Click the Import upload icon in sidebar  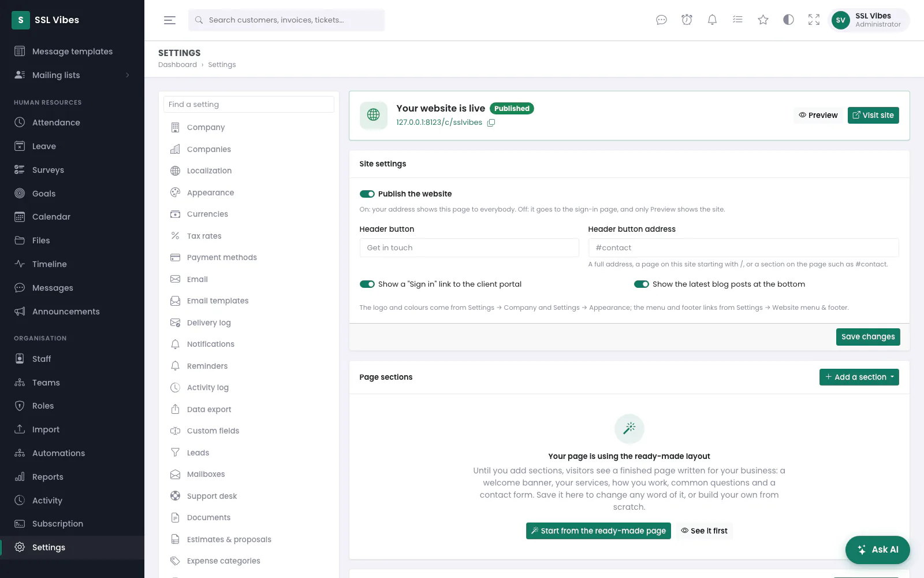[x=20, y=429]
